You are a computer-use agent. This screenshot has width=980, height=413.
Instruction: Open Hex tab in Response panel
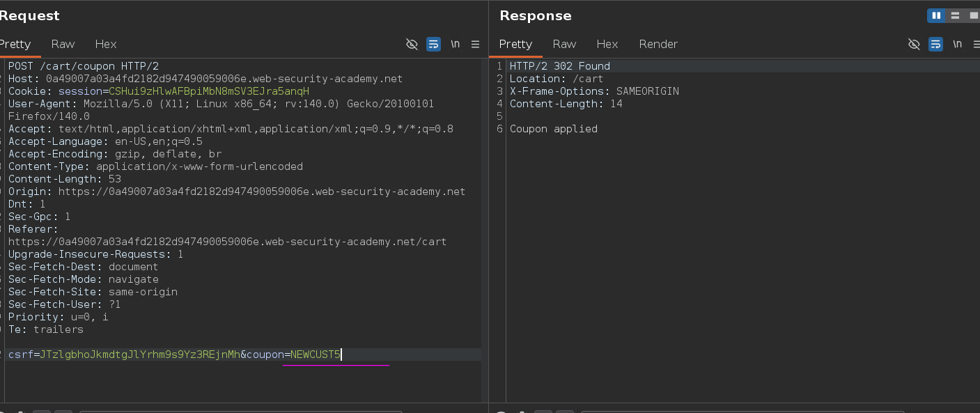click(x=607, y=44)
